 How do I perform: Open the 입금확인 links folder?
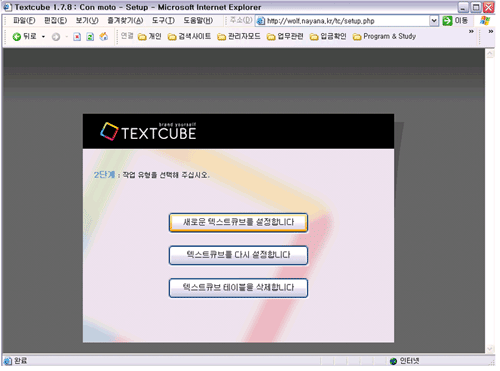tap(328, 36)
